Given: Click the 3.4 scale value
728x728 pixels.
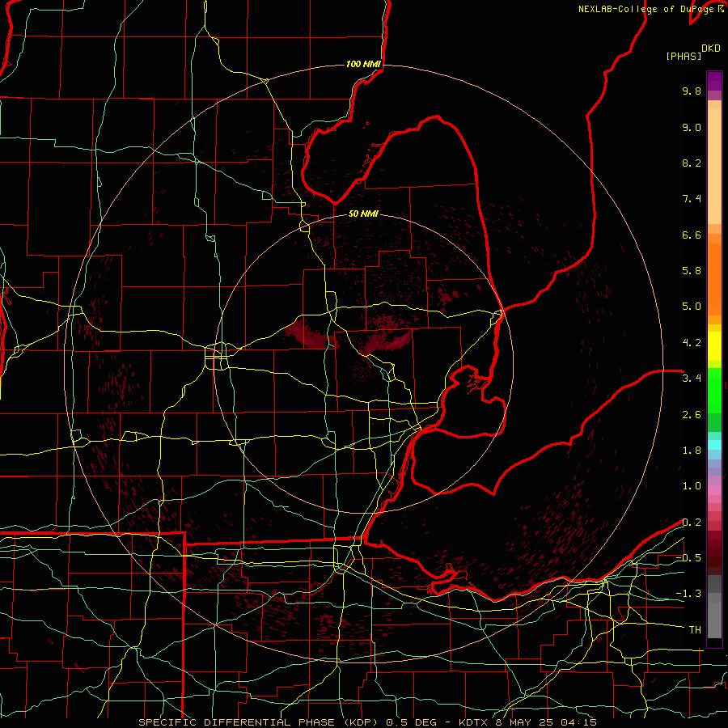Looking at the screenshot, I should click(692, 379).
